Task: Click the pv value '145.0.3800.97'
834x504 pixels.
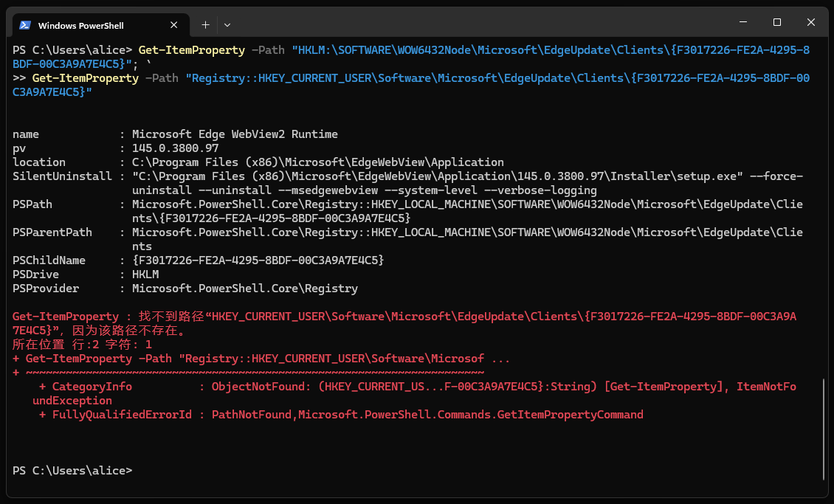Action: pos(175,148)
